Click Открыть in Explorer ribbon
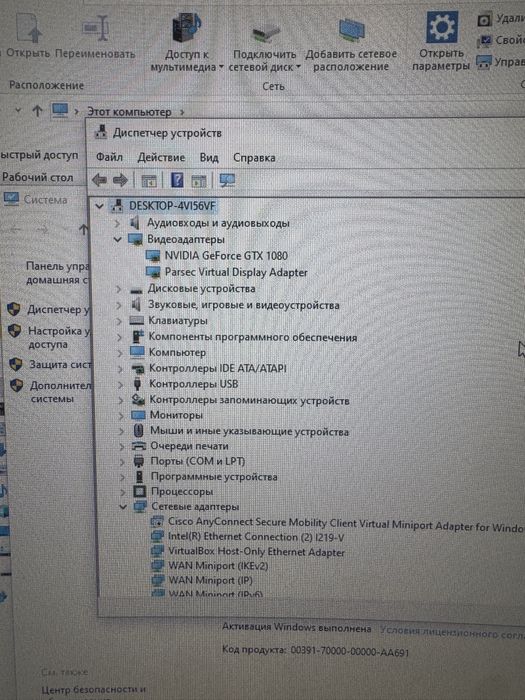Image resolution: width=525 pixels, height=700 pixels. click(x=28, y=36)
